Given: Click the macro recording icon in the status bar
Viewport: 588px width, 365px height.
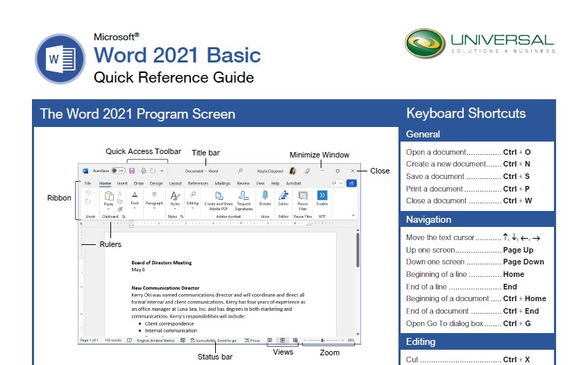Looking at the screenshot, I should click(183, 340).
